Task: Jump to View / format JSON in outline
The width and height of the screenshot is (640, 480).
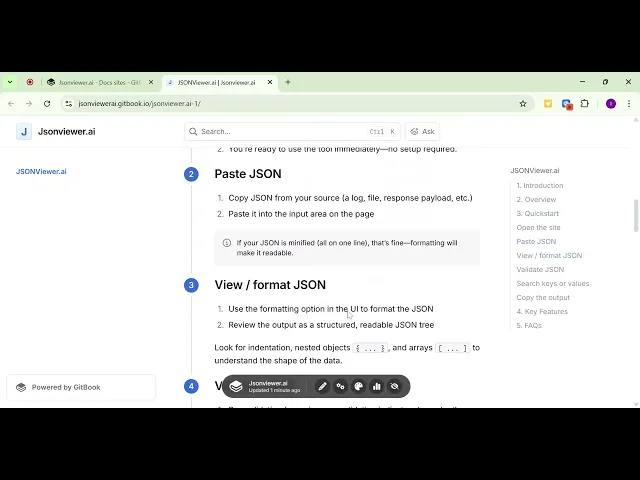Action: tap(549, 256)
